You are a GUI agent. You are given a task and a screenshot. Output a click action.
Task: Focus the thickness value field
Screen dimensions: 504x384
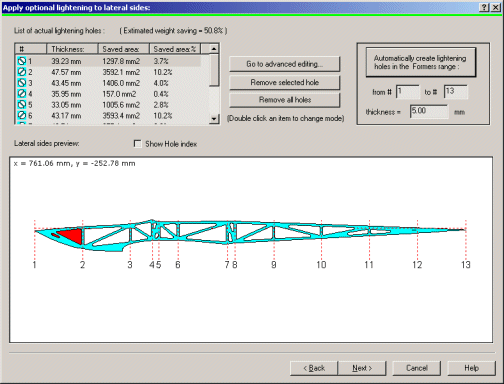[x=429, y=111]
